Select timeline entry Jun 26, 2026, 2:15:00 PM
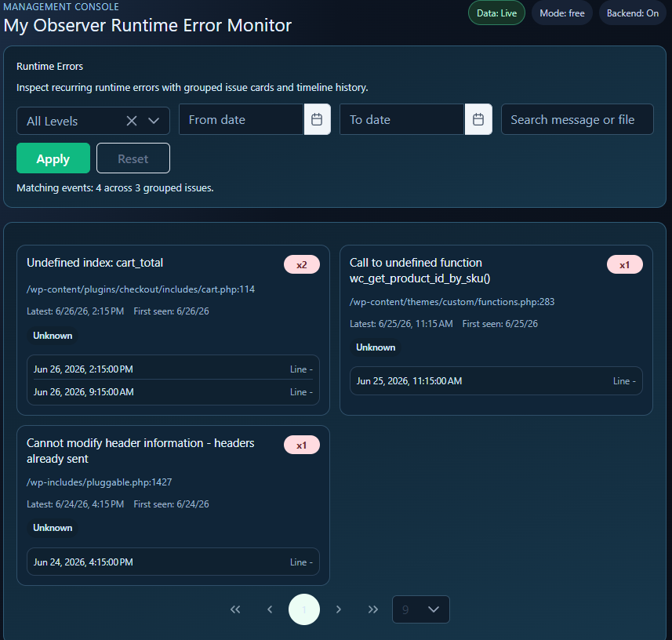Viewport: 672px width, 640px height. pos(173,369)
